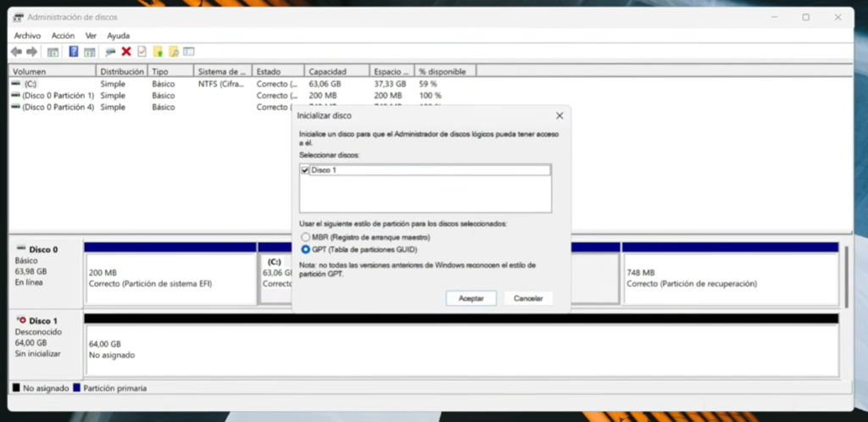Sort by the Estado column header
The width and height of the screenshot is (868, 422).
[278, 71]
